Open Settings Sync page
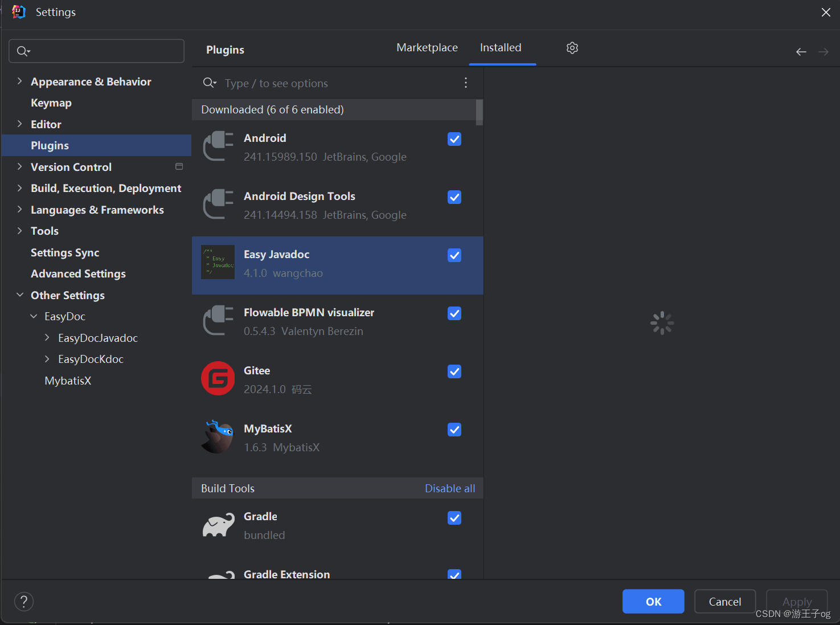This screenshot has height=625, width=840. point(65,252)
